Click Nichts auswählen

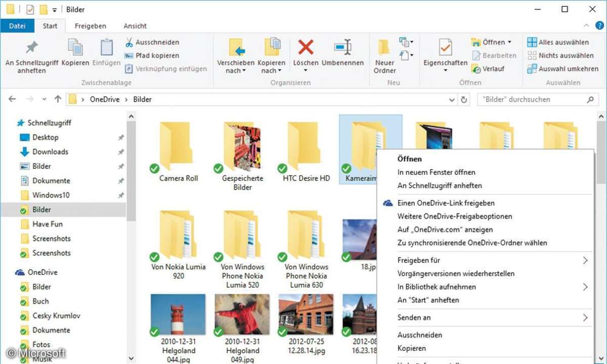point(560,56)
